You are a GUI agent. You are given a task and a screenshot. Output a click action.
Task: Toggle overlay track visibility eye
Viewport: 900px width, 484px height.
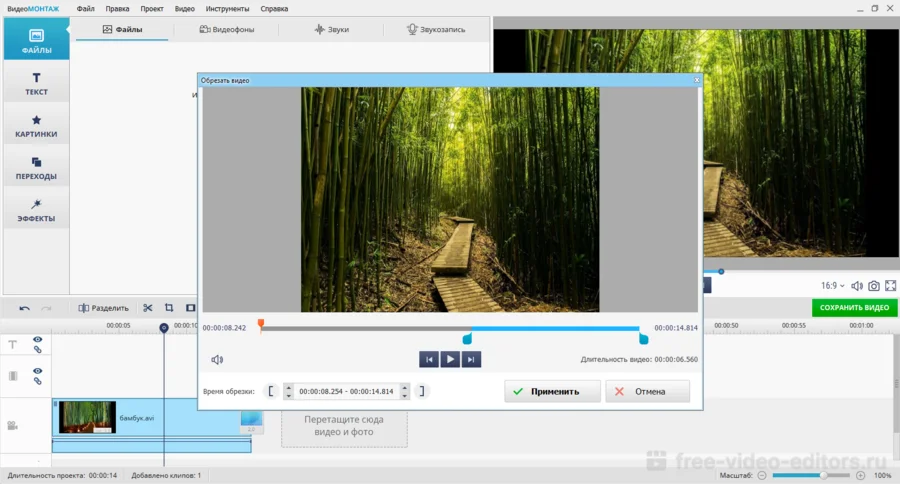click(x=37, y=371)
